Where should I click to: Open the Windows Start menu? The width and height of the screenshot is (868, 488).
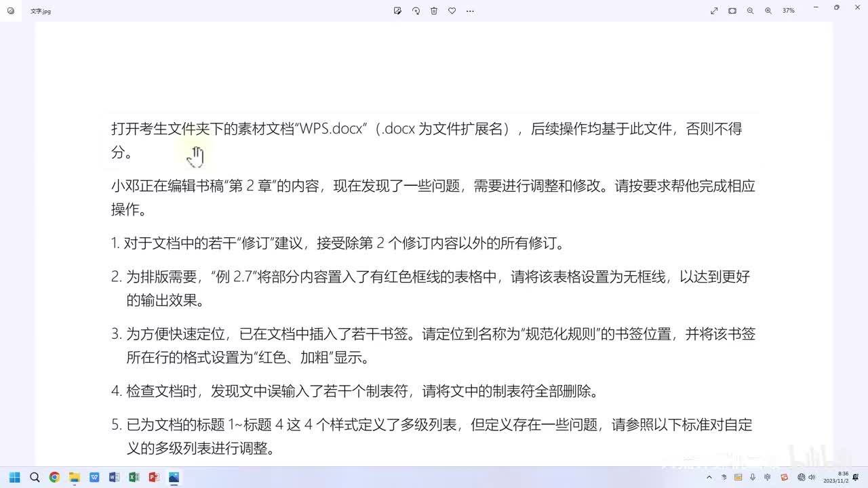(x=15, y=477)
